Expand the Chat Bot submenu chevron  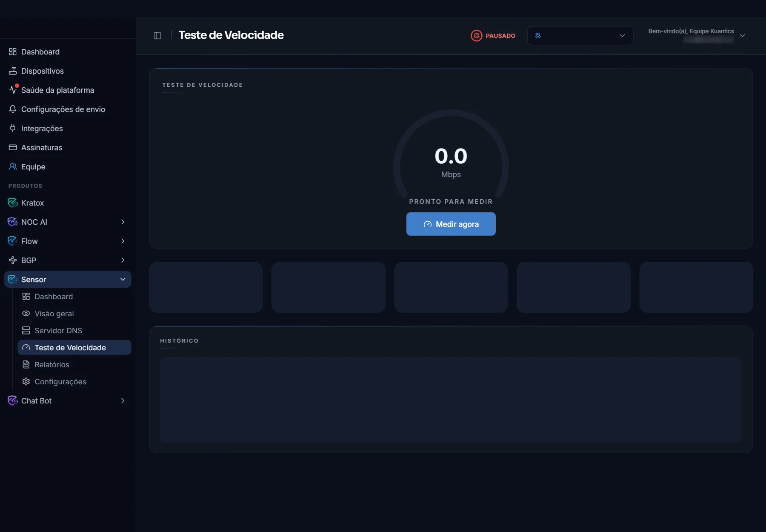(123, 400)
